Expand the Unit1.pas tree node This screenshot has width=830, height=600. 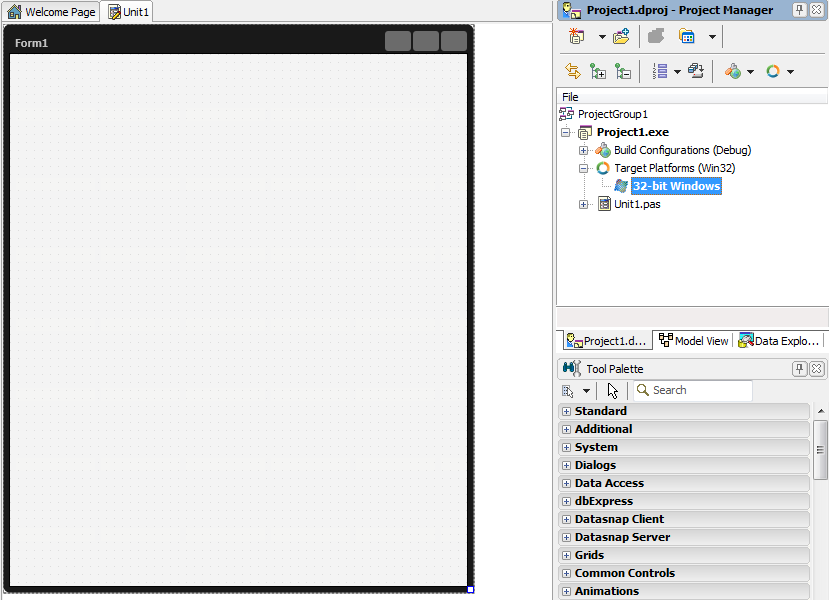(584, 204)
